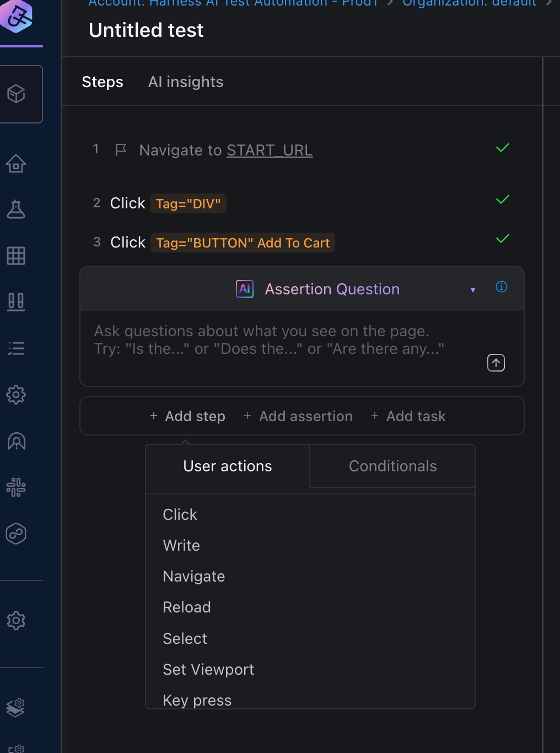Select the Home icon in the sidebar
This screenshot has height=753, width=560.
(x=17, y=164)
